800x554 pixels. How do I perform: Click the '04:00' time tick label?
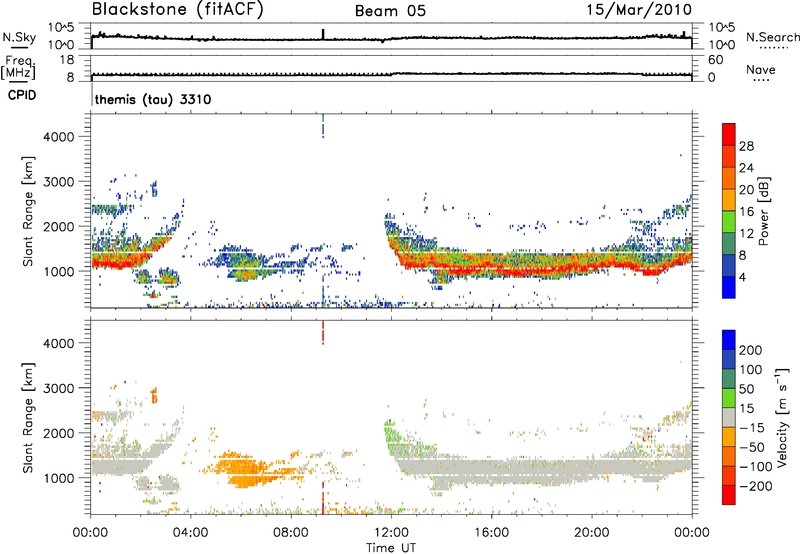point(190,533)
